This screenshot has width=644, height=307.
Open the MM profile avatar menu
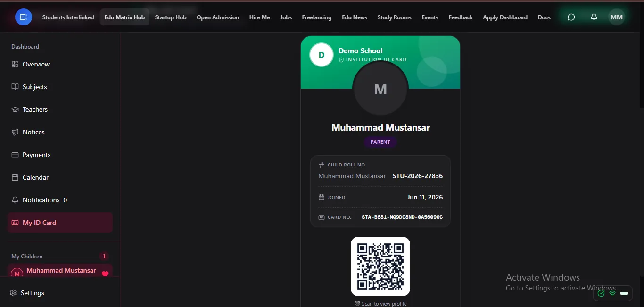[617, 17]
